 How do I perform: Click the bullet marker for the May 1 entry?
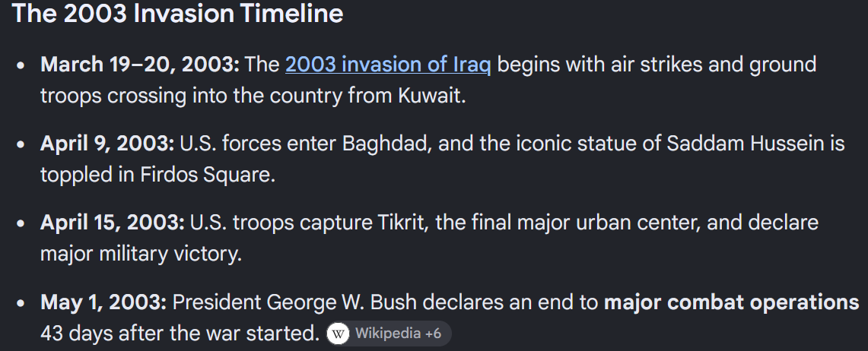21,303
